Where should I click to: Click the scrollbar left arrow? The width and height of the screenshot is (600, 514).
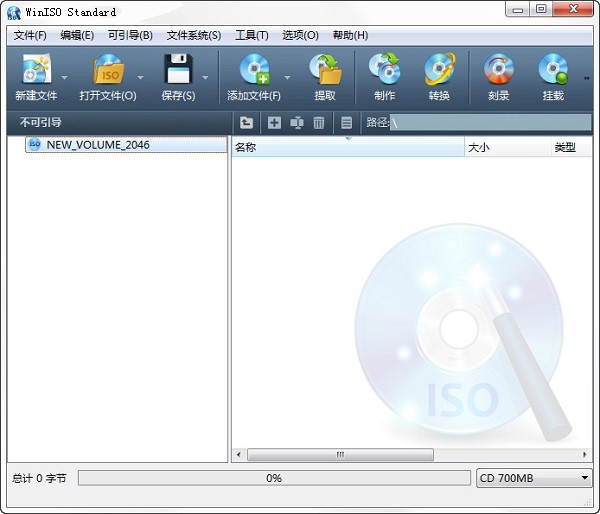coord(239,455)
